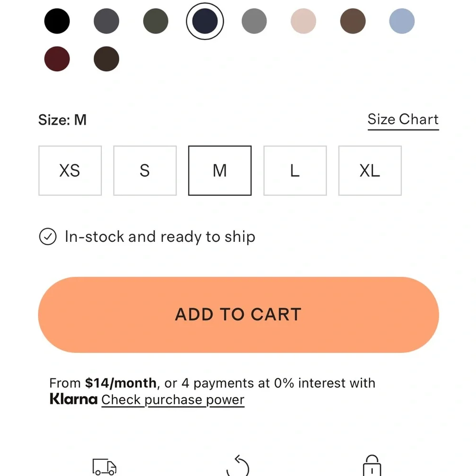Viewport: 476px width, 476px height.
Task: Select size M option
Action: (x=220, y=170)
